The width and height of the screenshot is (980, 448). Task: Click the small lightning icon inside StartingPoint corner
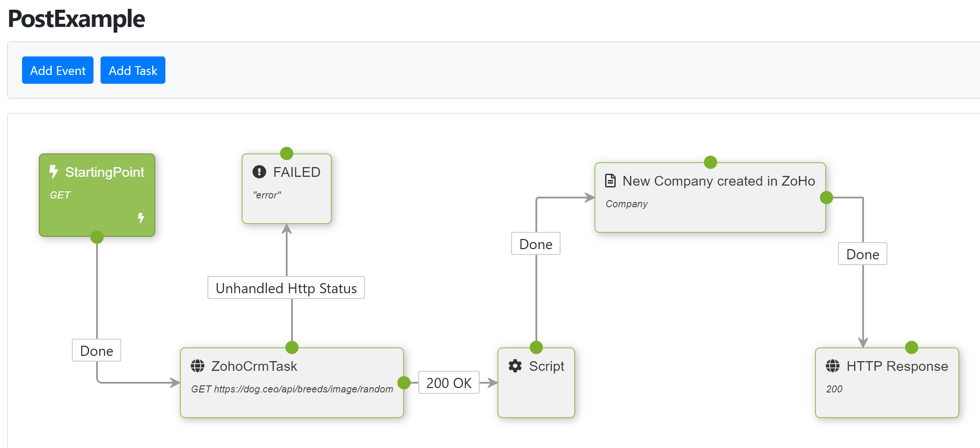(141, 217)
